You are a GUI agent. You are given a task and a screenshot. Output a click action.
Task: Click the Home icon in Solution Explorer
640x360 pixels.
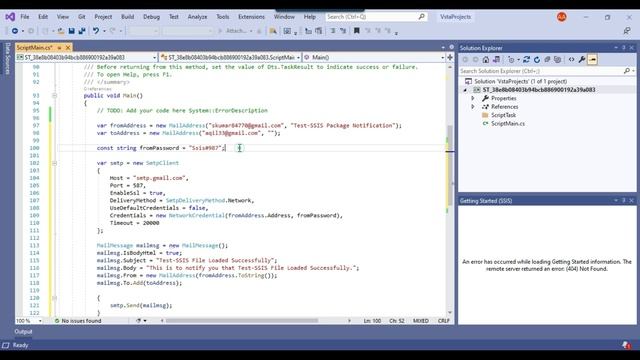486,60
